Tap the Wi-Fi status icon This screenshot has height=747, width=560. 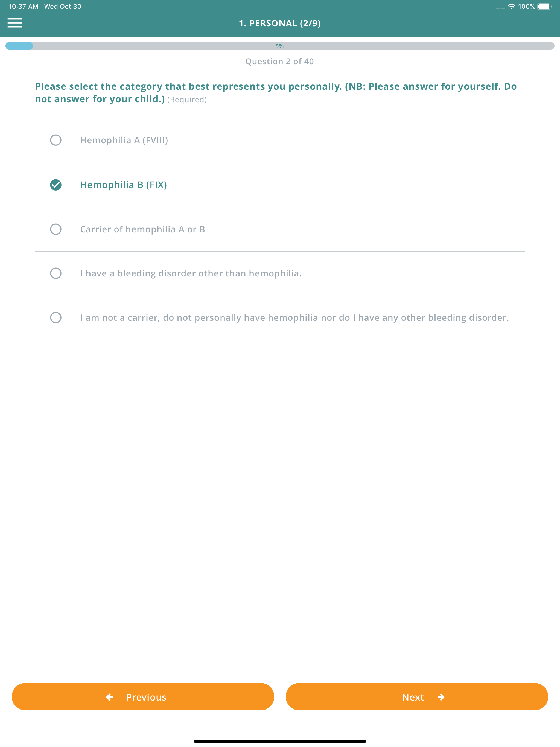[511, 6]
